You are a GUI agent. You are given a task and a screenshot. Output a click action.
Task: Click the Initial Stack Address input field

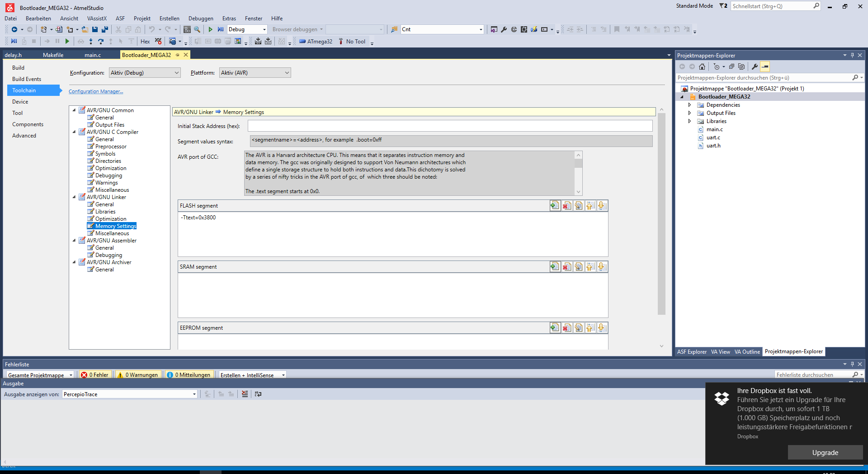click(450, 126)
